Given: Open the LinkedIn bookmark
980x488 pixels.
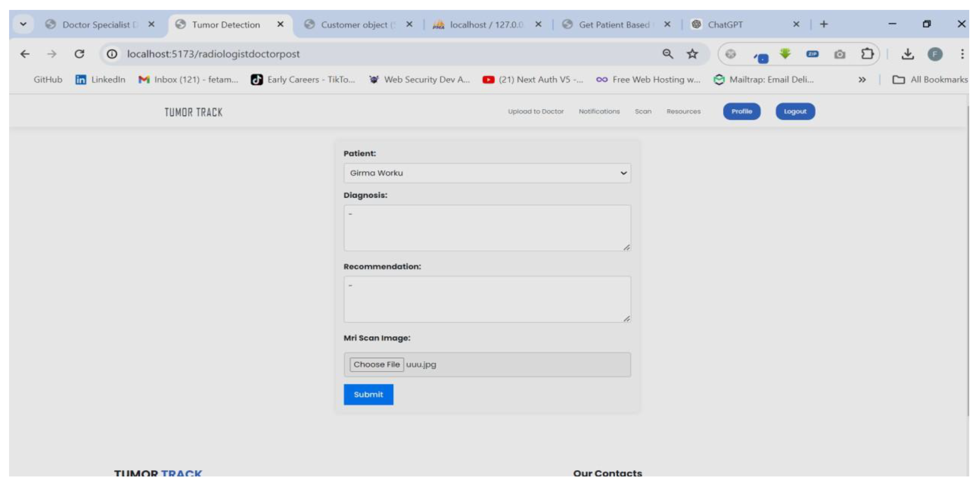Looking at the screenshot, I should point(101,80).
